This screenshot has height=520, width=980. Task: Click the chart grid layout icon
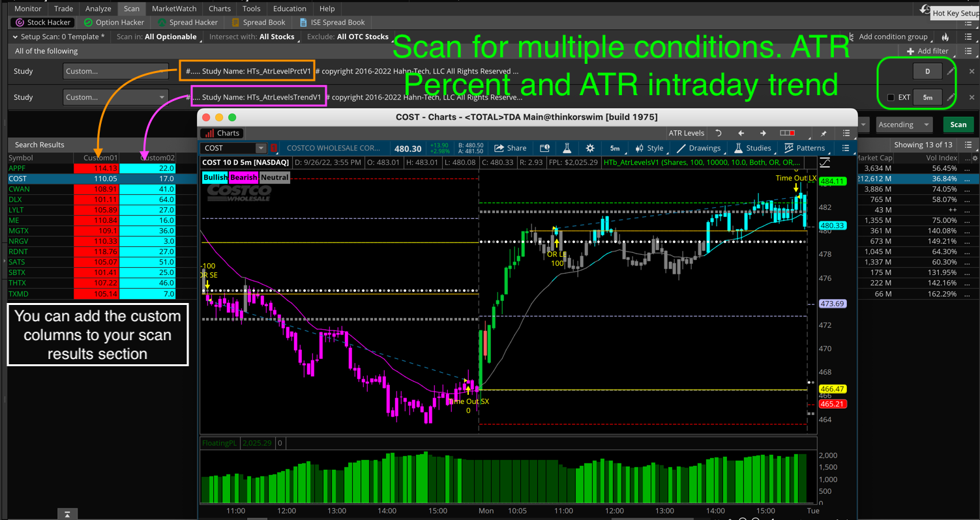[788, 133]
